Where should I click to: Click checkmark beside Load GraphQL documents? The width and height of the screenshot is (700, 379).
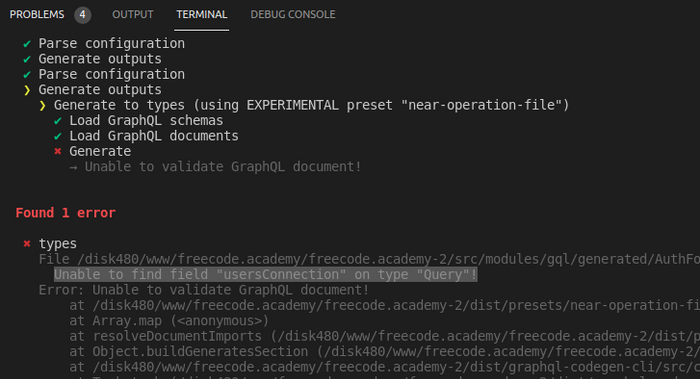[58, 136]
